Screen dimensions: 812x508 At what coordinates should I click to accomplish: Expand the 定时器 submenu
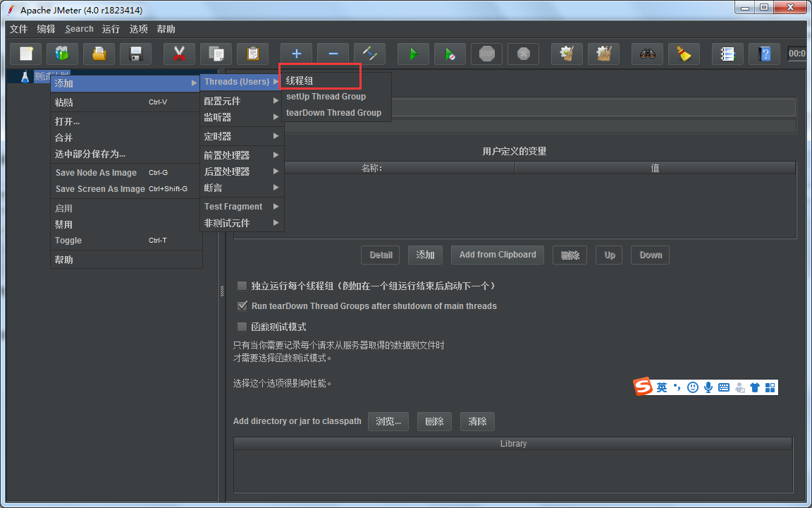pos(241,136)
